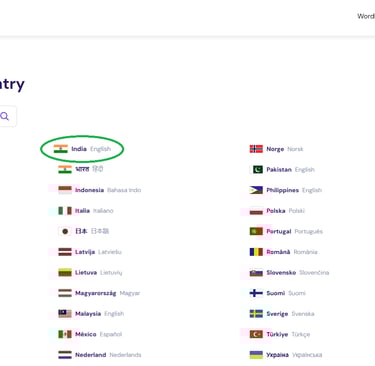The image size is (375, 366).
Task: Choose India in Hindi language
Action: [x=80, y=169]
